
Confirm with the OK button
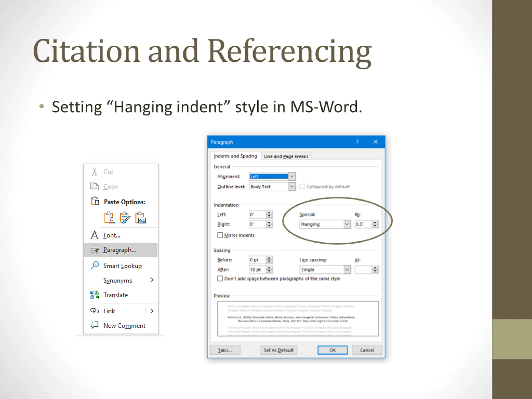332,350
